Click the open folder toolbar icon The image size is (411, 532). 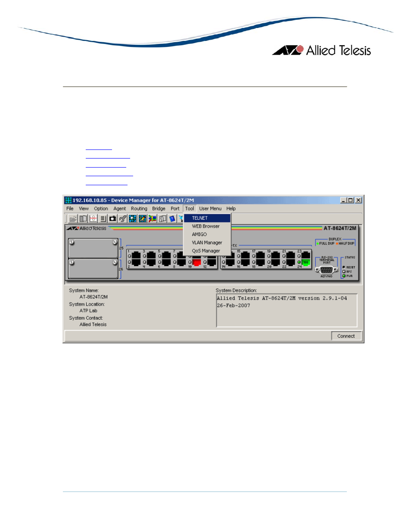pos(73,219)
